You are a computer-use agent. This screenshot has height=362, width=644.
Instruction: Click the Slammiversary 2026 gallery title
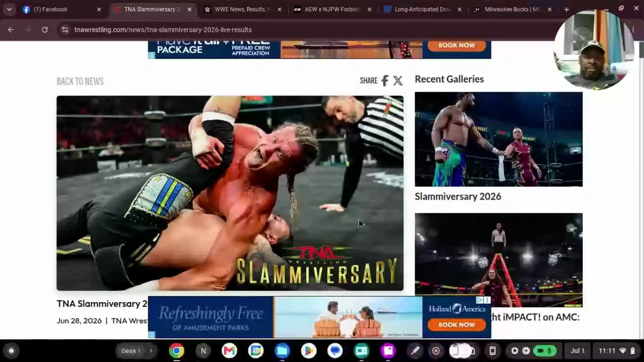(458, 197)
